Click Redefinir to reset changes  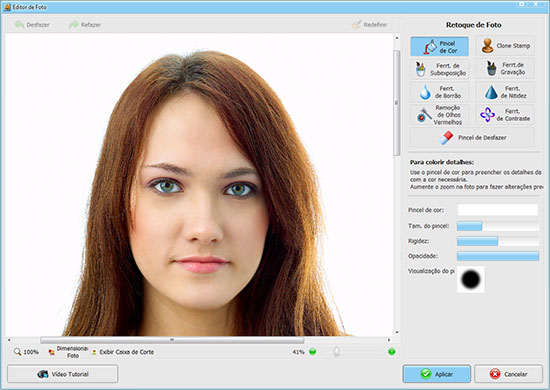click(x=369, y=25)
